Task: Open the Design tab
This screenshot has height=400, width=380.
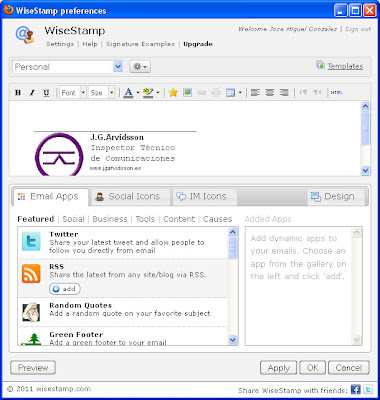Action: click(x=336, y=197)
